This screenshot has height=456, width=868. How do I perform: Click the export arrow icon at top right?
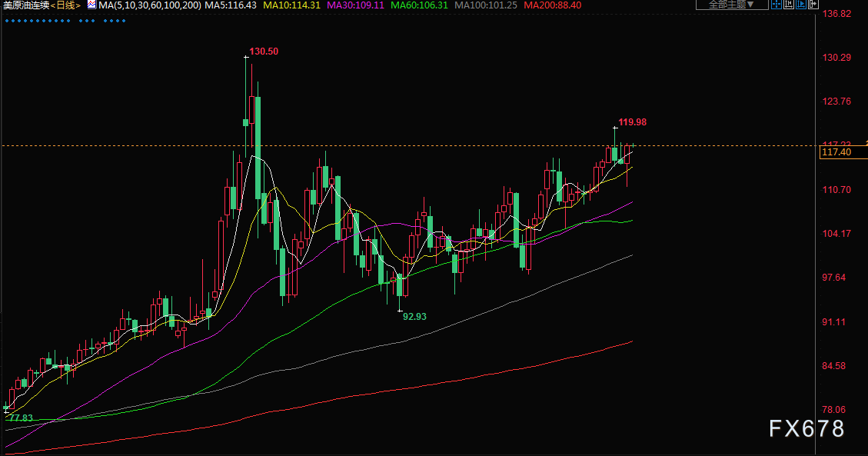(813, 4)
